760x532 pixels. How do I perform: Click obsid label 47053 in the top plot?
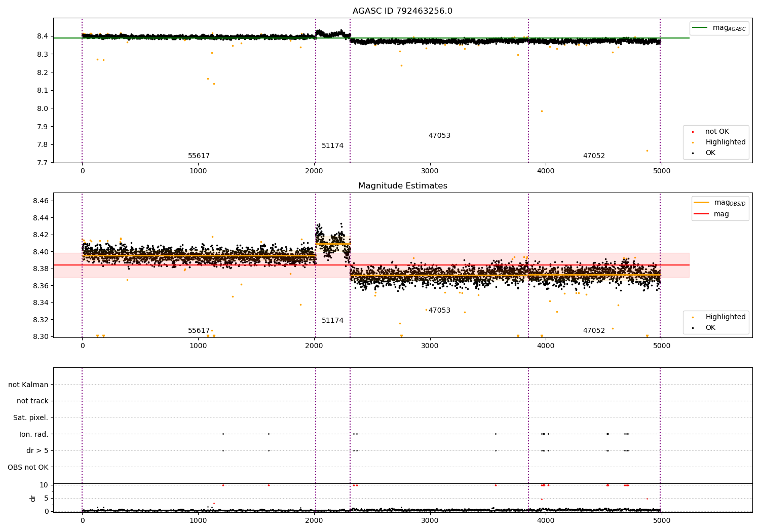pos(439,136)
